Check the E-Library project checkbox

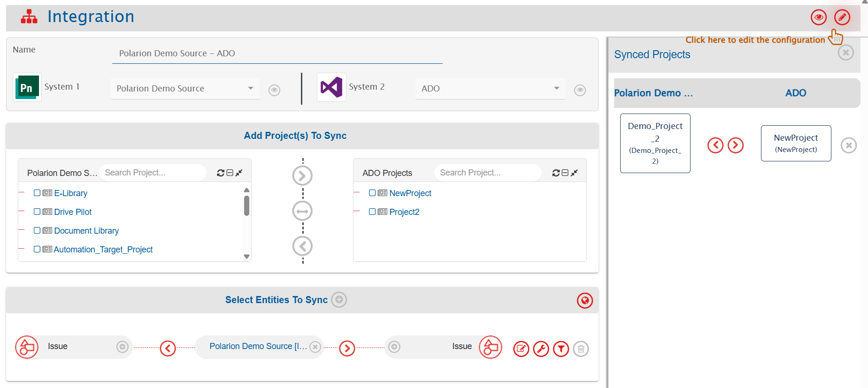(x=37, y=193)
